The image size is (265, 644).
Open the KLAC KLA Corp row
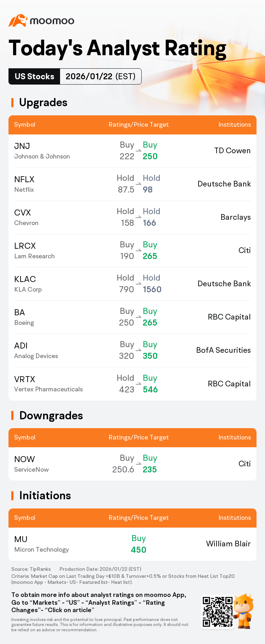pyautogui.click(x=132, y=284)
